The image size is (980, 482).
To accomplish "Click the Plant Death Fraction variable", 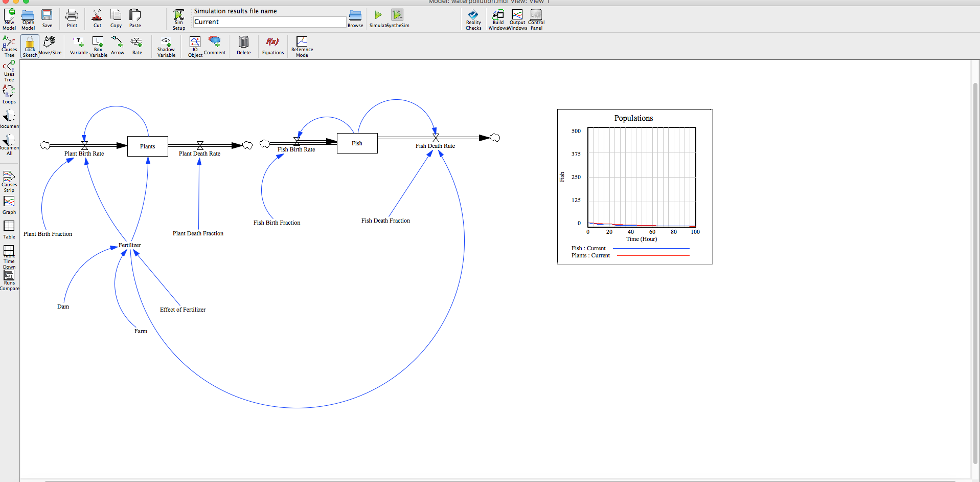I will pos(198,233).
